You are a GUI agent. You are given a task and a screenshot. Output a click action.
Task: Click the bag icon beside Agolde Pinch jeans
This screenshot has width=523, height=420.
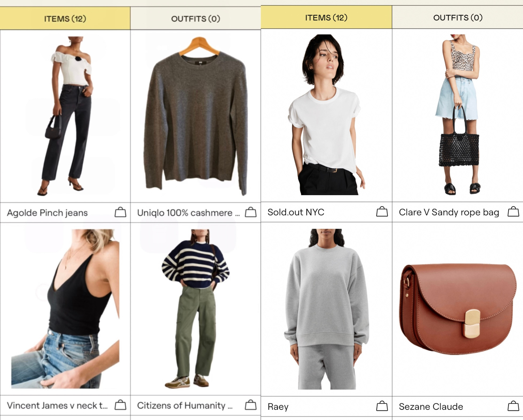(120, 212)
